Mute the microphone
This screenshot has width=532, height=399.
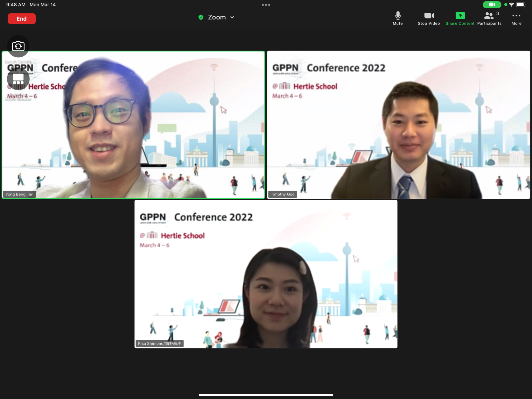(x=398, y=18)
